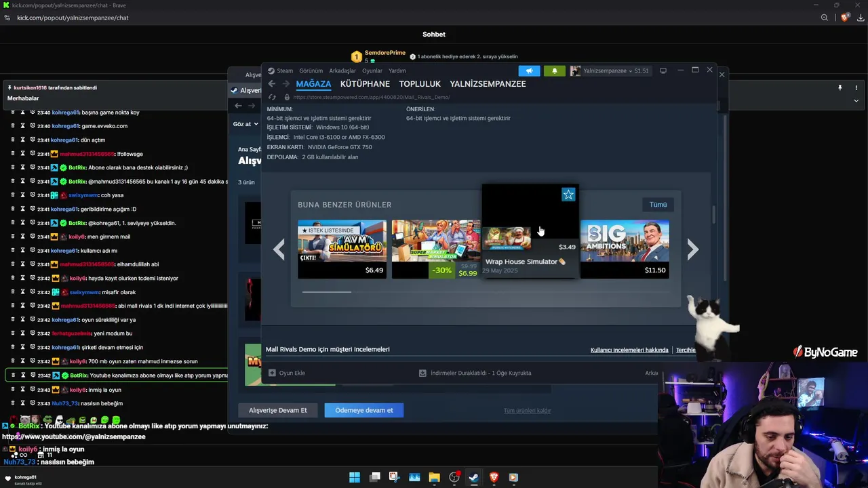Click the Steam taskbar icon
This screenshot has width=868, height=488.
[x=474, y=477]
